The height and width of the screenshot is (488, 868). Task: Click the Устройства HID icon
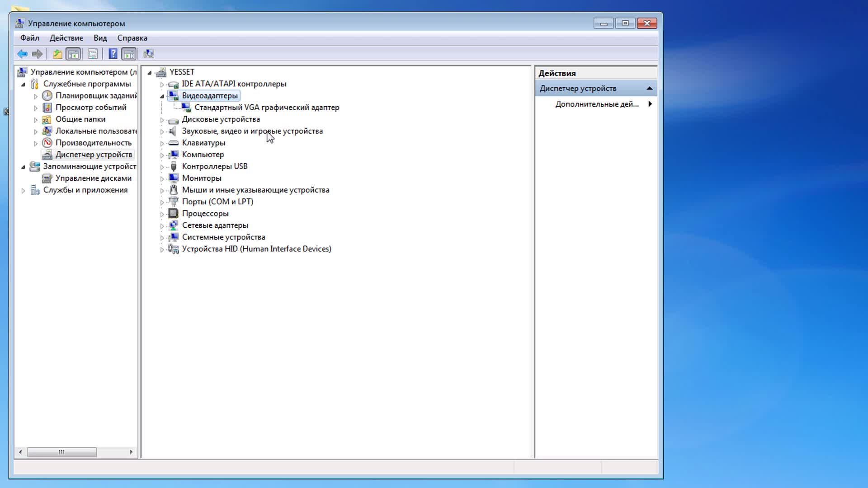click(x=174, y=249)
